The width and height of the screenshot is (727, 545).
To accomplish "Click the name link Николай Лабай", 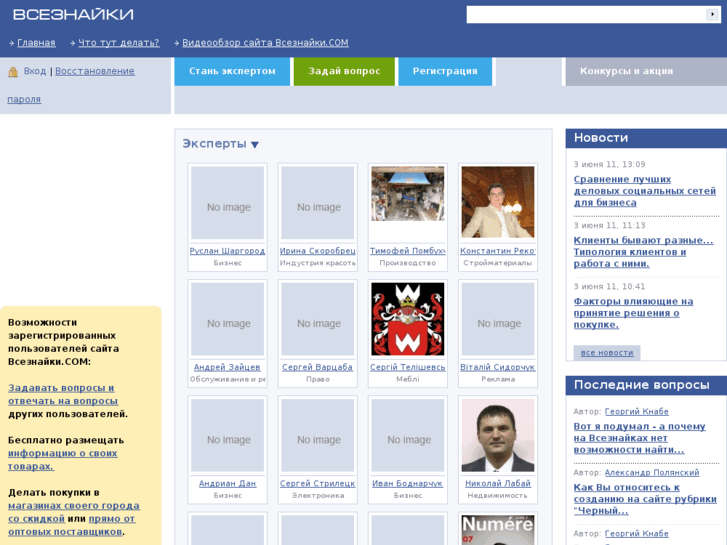I will [x=498, y=484].
